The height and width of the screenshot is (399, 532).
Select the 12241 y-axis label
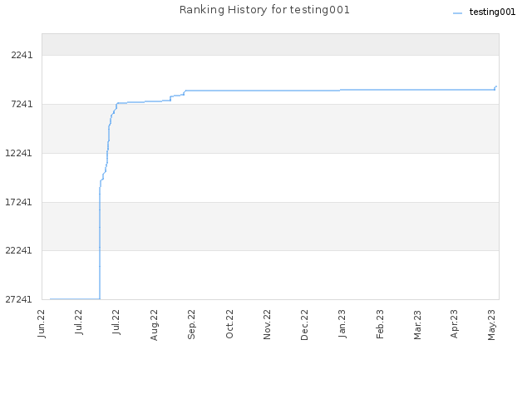[x=19, y=153]
